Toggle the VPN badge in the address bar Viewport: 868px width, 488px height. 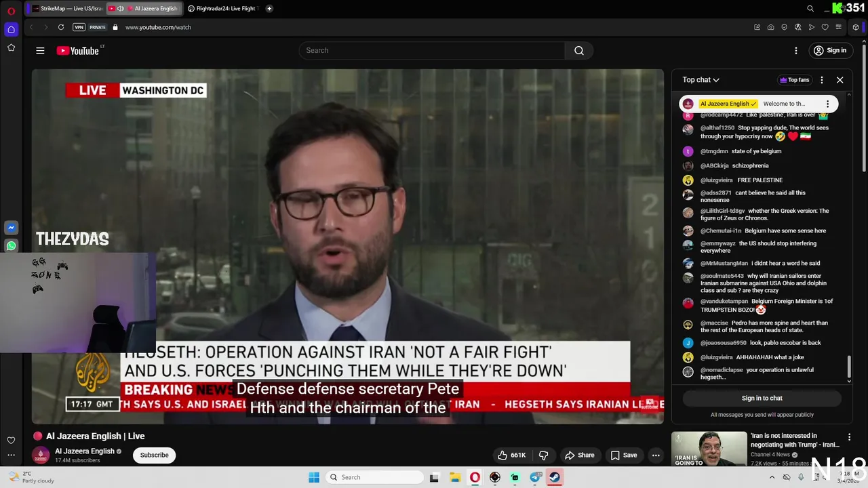point(79,27)
